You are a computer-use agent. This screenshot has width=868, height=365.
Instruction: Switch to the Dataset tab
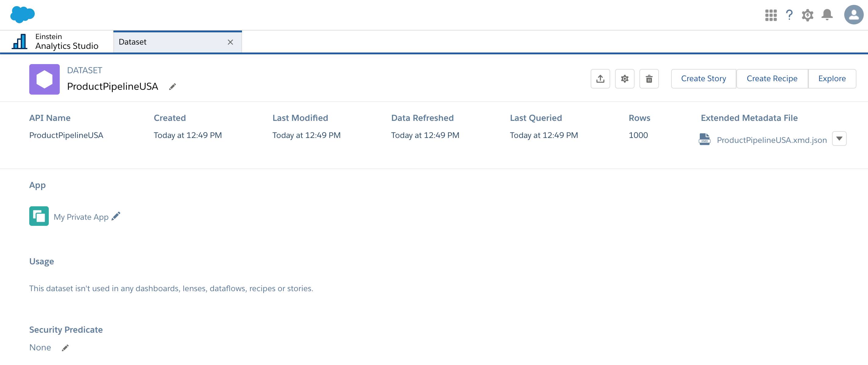(x=177, y=42)
